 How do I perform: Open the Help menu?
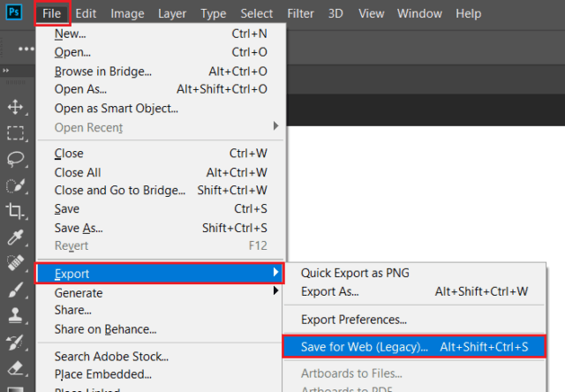(x=469, y=13)
